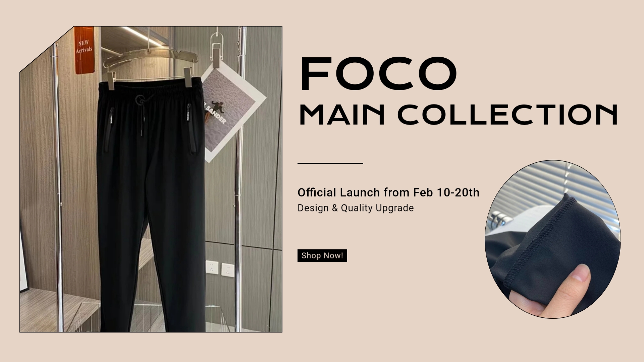The image size is (644, 362).
Task: Open the black pants product photo
Action: click(151, 179)
